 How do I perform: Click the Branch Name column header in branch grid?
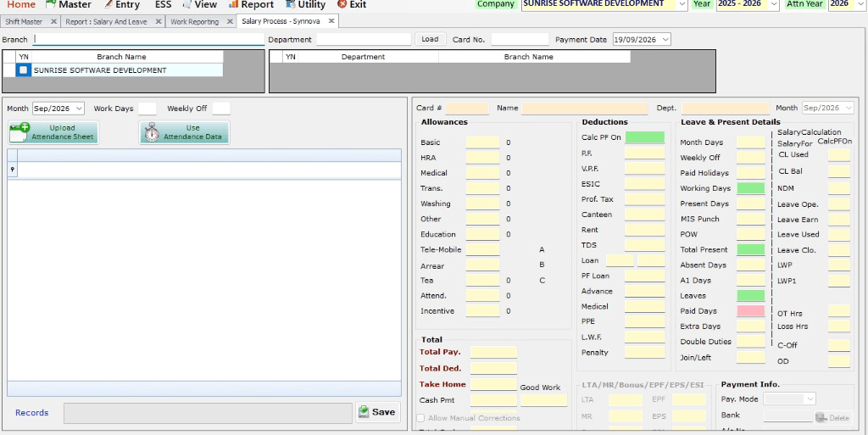click(127, 57)
